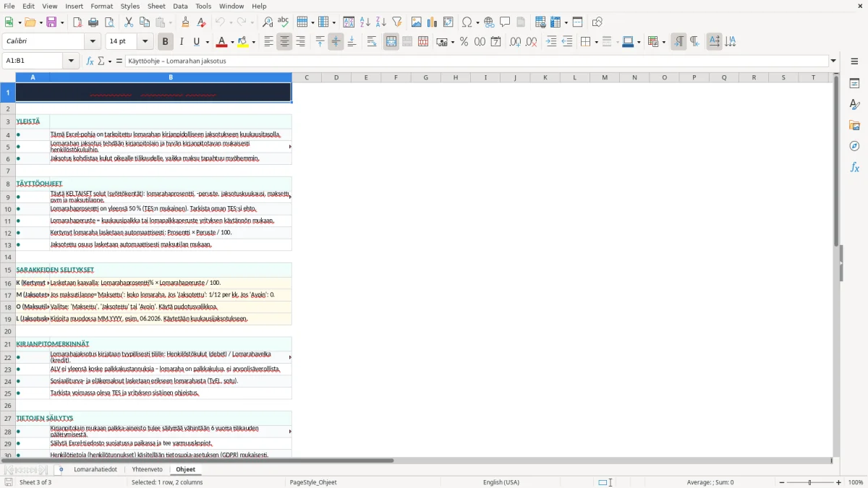Open the background color dropdown arrow
868x488 pixels.
[253, 42]
